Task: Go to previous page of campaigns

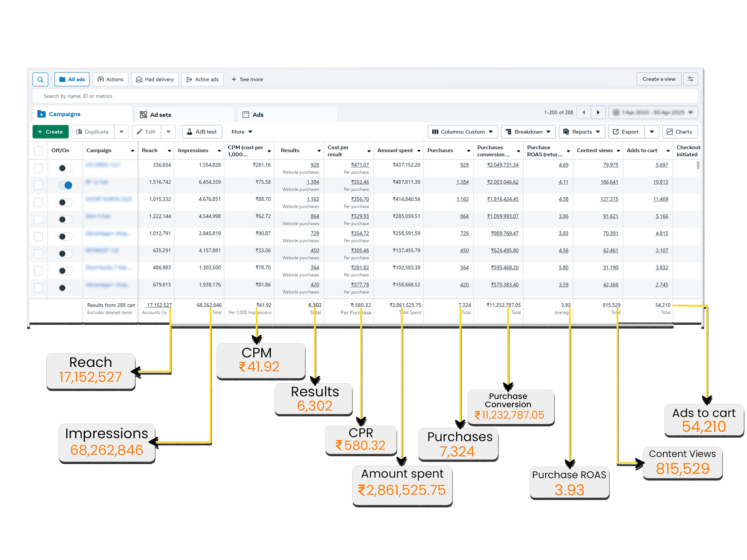Action: 584,112
